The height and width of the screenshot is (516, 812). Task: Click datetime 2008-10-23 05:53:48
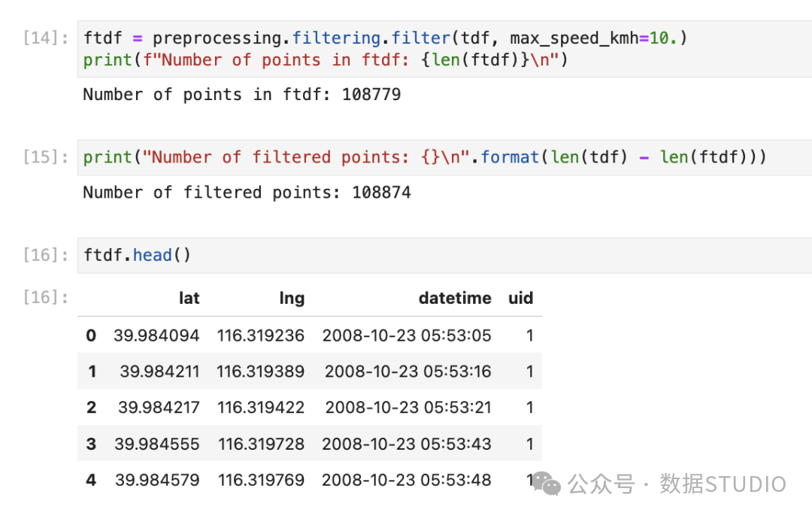coord(406,480)
